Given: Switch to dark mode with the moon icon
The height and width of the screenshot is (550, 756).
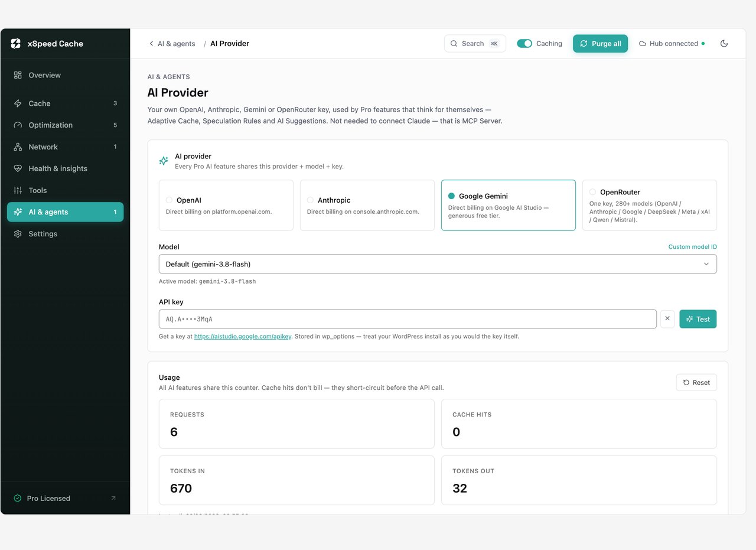Looking at the screenshot, I should point(724,44).
